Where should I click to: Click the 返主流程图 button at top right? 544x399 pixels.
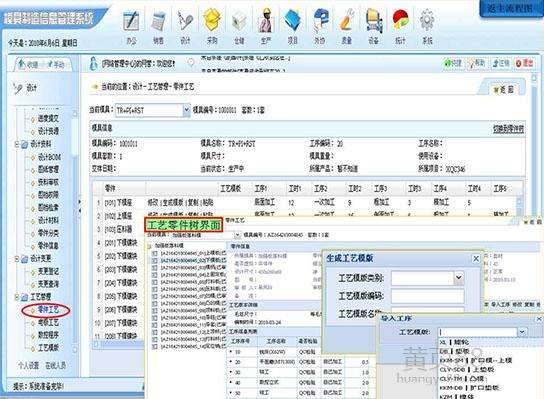(510, 8)
